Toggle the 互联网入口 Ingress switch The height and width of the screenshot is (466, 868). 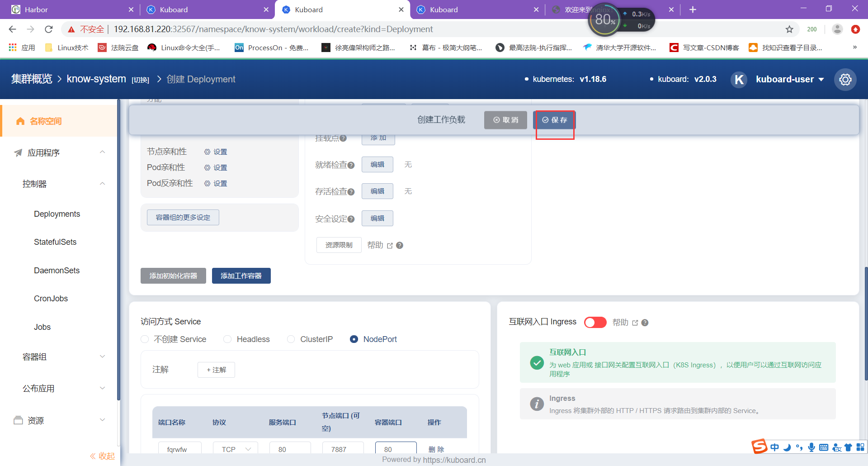click(x=595, y=322)
